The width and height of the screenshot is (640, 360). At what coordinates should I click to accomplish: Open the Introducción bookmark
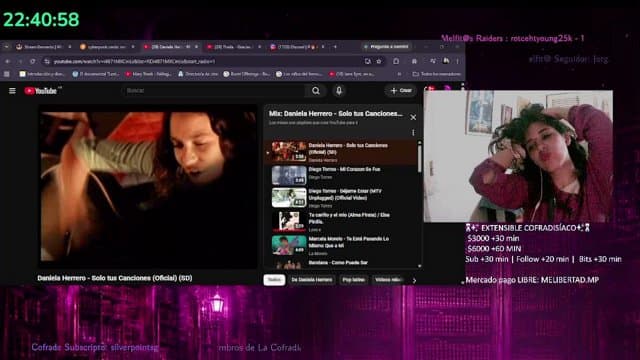click(x=42, y=74)
